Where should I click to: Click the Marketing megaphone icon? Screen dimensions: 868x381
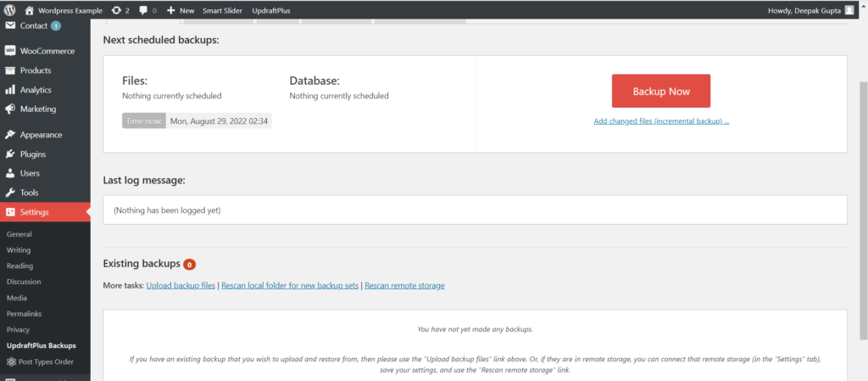click(x=9, y=109)
